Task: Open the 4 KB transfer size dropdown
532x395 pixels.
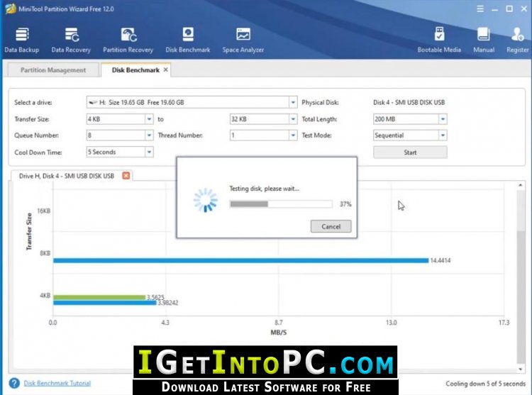Action: pyautogui.click(x=149, y=119)
